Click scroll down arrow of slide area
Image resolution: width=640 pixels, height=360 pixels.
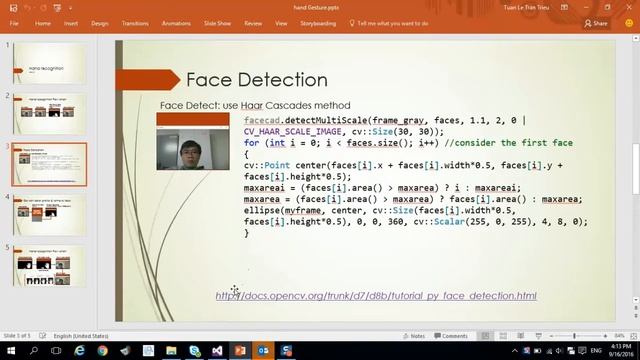click(x=636, y=300)
